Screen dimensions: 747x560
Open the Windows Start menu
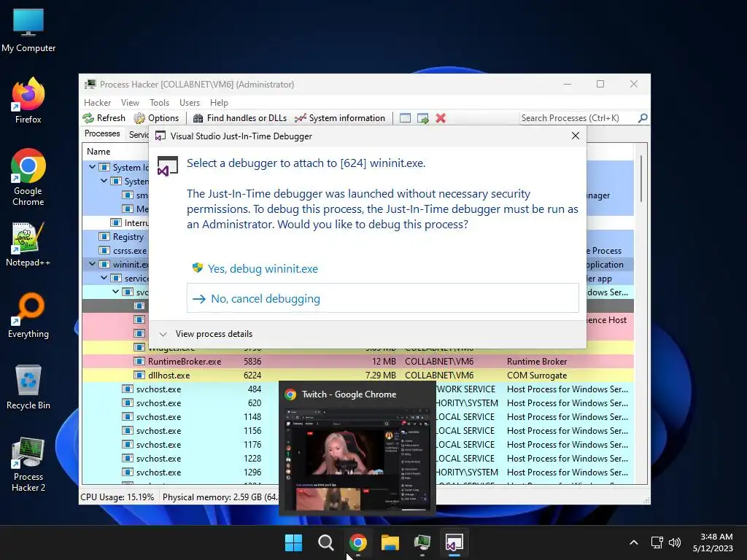[x=293, y=542]
